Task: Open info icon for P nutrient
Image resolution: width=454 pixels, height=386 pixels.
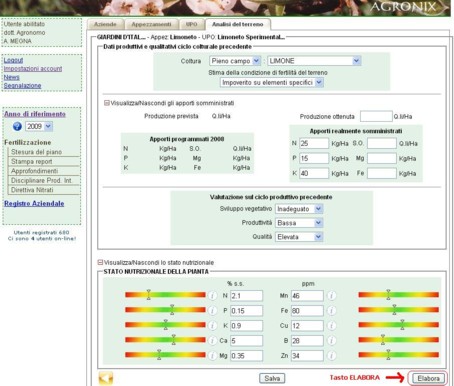Action: (x=212, y=311)
